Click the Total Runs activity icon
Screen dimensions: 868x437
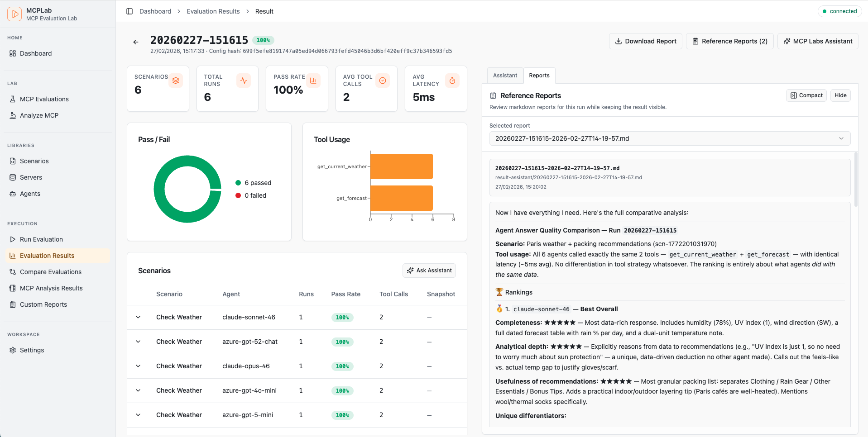pyautogui.click(x=244, y=81)
